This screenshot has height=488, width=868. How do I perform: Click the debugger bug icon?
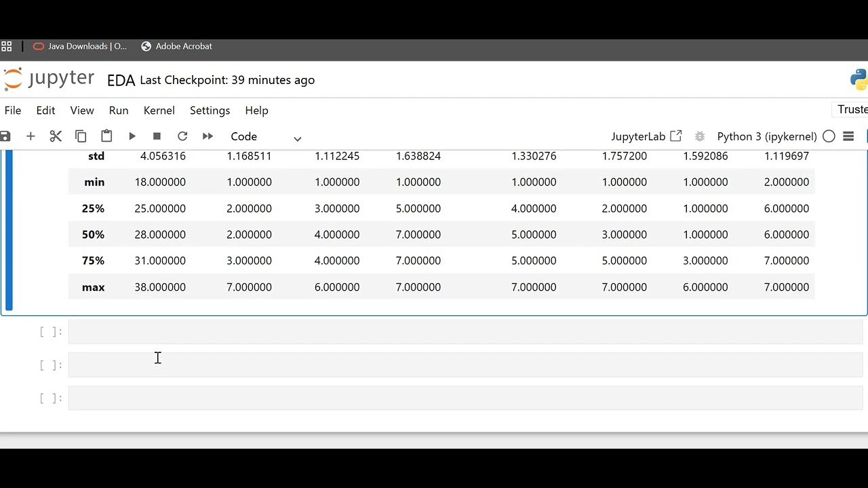[700, 136]
